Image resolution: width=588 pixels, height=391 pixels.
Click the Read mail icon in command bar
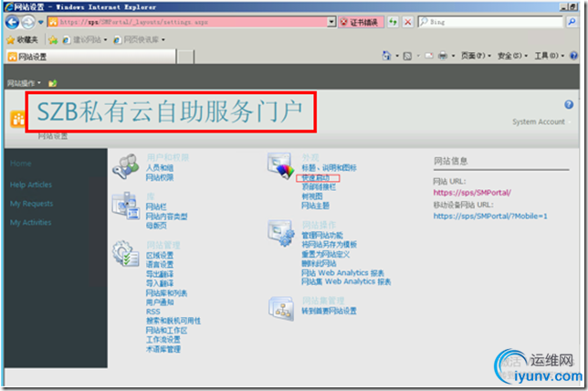(x=429, y=56)
